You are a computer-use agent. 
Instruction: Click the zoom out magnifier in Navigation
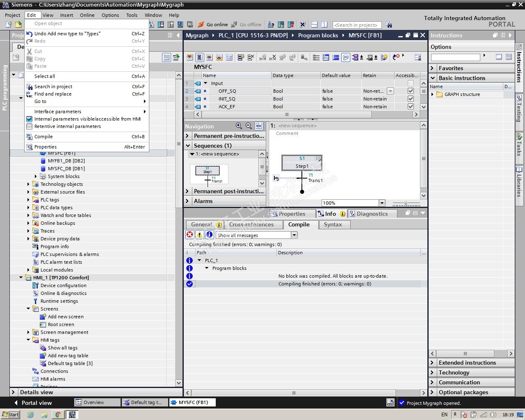(x=249, y=126)
